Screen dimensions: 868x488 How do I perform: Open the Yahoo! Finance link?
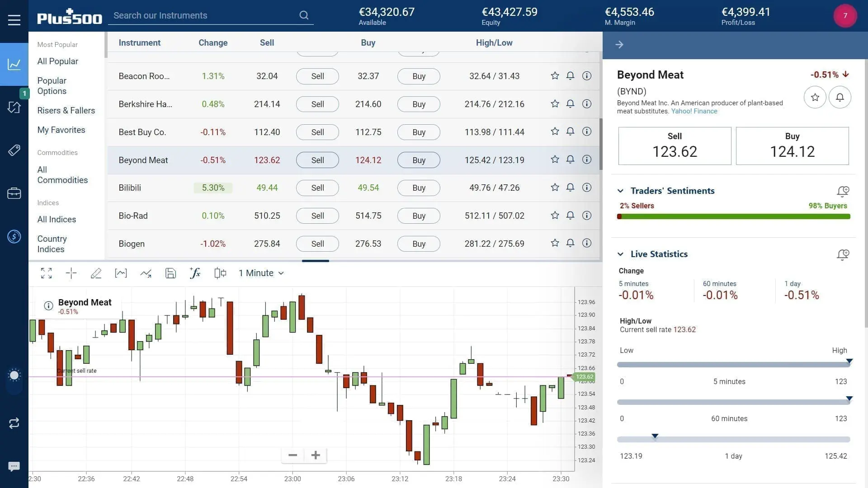[x=694, y=111]
